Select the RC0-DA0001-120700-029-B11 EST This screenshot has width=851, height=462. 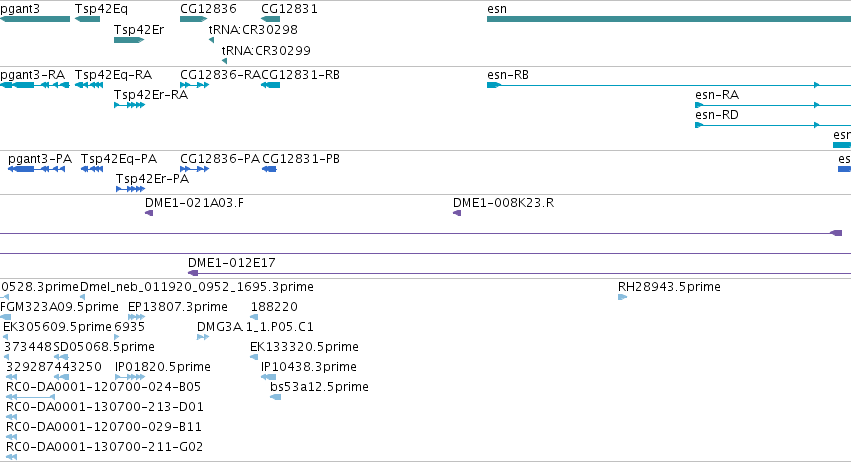coord(11,437)
